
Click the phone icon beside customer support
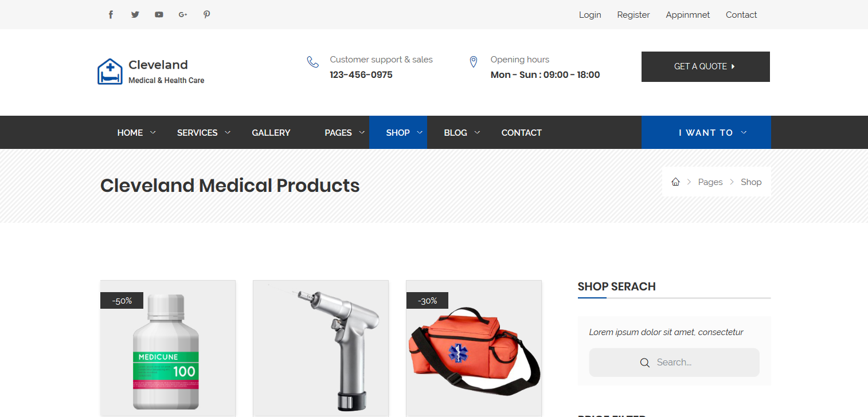pos(313,62)
